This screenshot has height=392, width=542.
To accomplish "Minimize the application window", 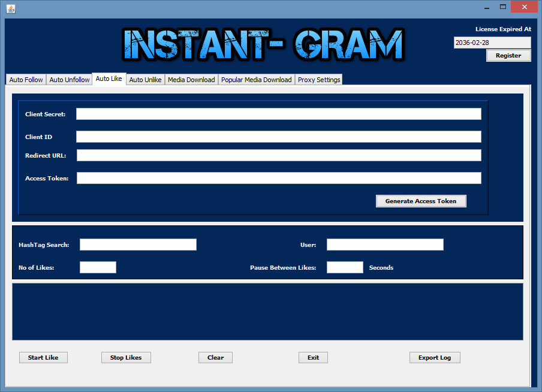I will coord(487,7).
